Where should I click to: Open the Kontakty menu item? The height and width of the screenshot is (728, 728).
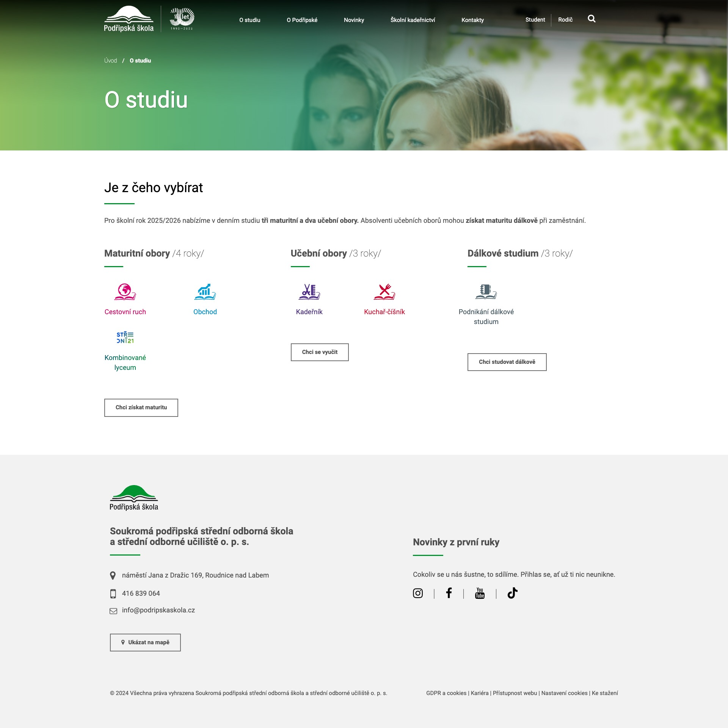473,20
